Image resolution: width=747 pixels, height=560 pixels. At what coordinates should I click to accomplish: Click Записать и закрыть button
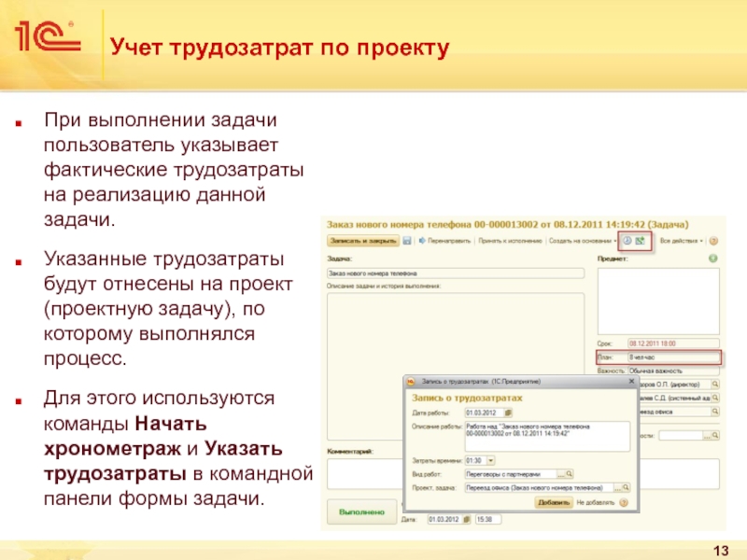tap(363, 241)
